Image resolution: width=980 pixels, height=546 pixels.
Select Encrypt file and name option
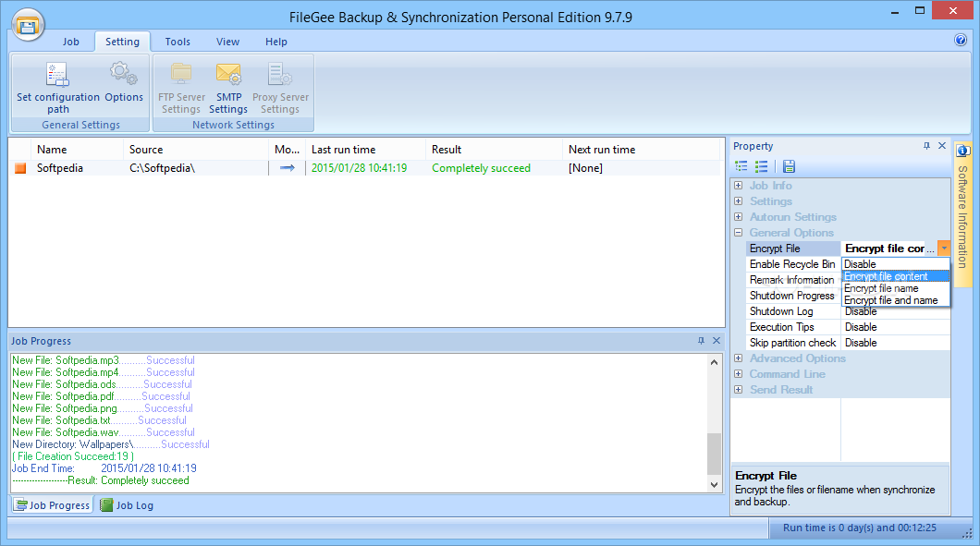coord(896,300)
